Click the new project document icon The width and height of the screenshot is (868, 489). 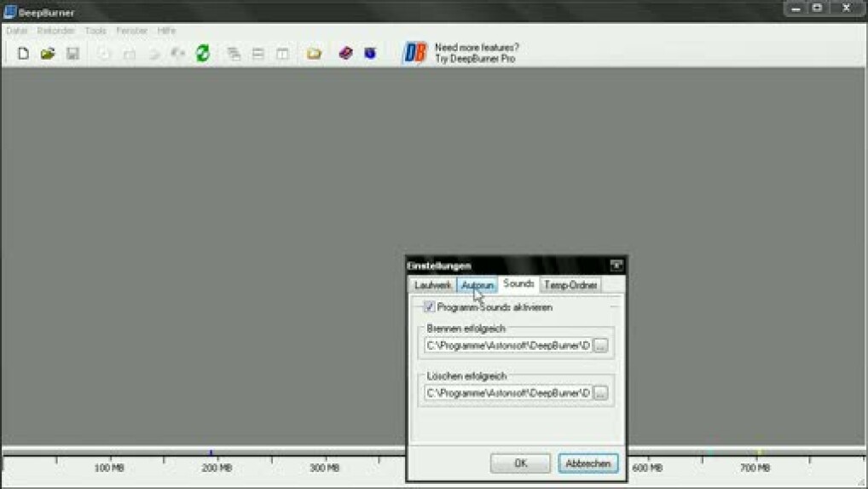click(23, 54)
